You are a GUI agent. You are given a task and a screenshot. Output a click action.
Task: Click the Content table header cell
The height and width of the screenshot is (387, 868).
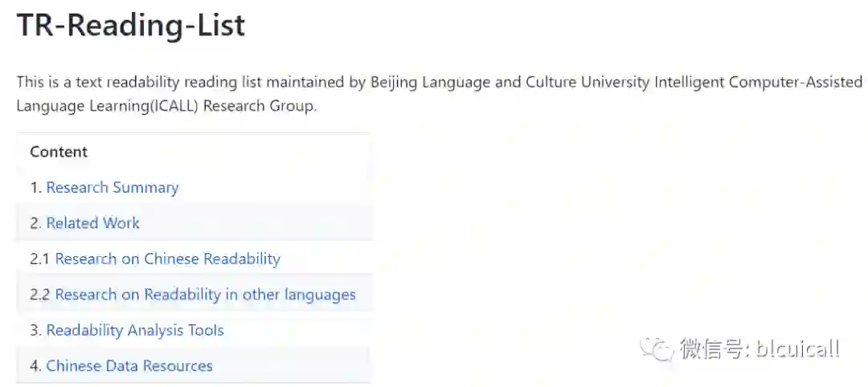(59, 152)
